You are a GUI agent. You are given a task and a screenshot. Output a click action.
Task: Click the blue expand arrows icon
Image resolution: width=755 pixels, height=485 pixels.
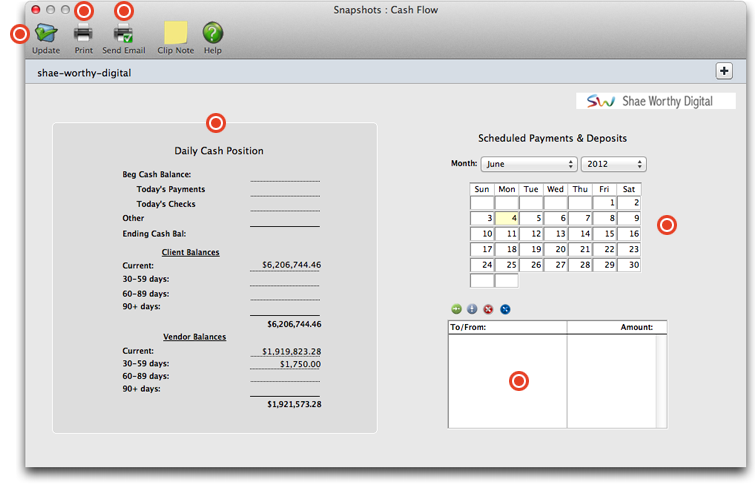click(x=505, y=310)
